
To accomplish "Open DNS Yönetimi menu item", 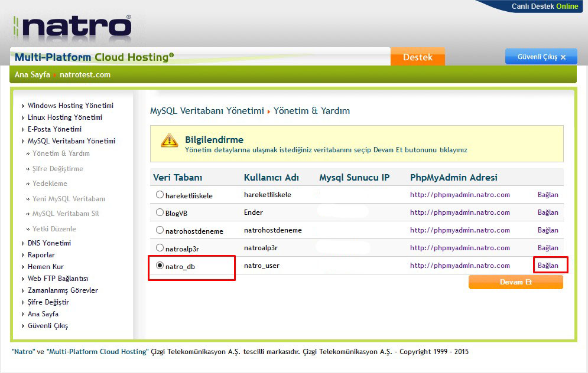I will tap(49, 243).
